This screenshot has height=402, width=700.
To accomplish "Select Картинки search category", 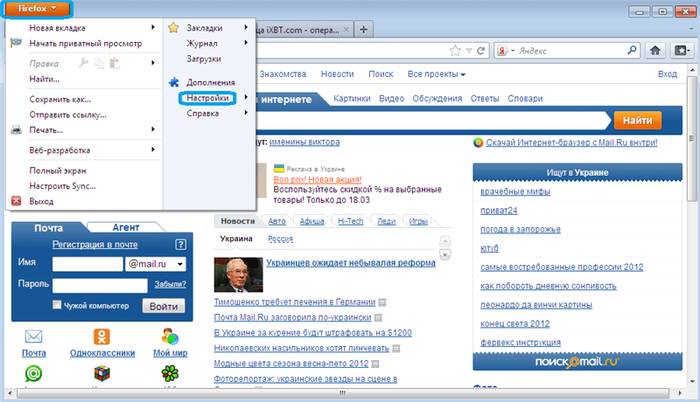I will (x=352, y=99).
